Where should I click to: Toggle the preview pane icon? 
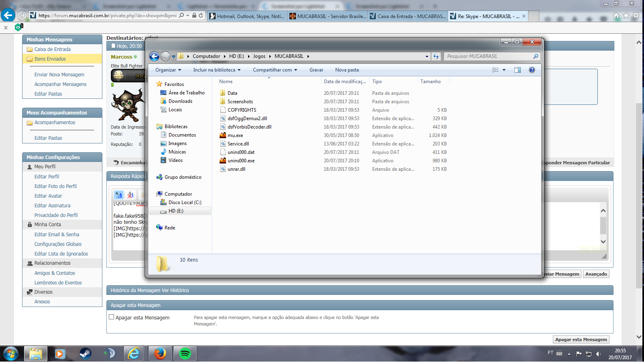(x=518, y=70)
